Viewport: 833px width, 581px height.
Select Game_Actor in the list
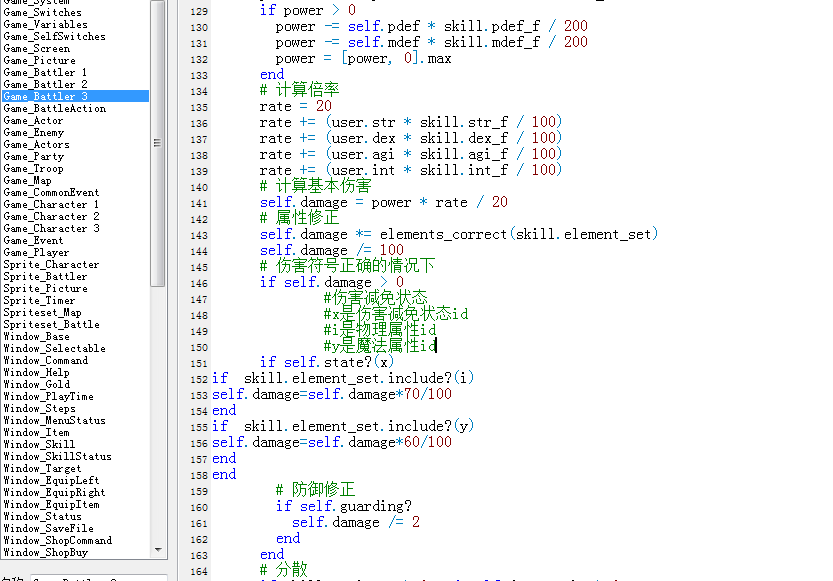tap(33, 121)
